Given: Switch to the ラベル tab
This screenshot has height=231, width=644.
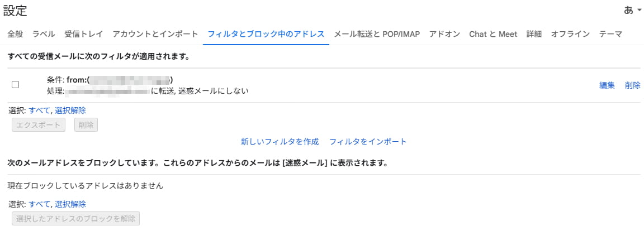Looking at the screenshot, I should (44, 34).
